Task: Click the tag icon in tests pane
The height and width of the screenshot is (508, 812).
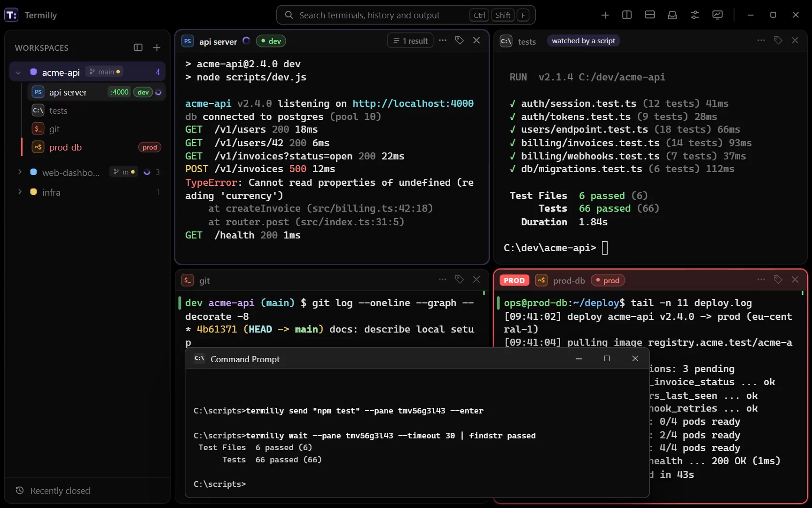Action: pos(778,40)
